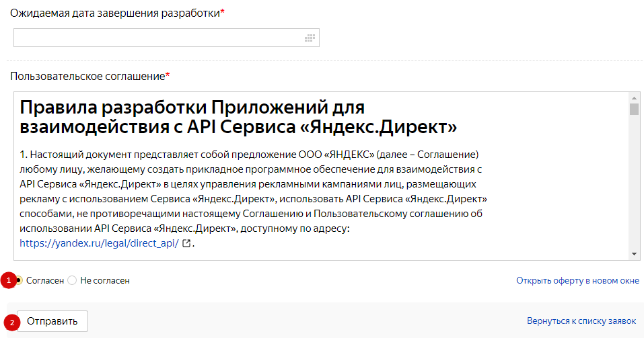Click the agreement scrollbar up arrow
The height and width of the screenshot is (338, 644).
tap(634, 98)
